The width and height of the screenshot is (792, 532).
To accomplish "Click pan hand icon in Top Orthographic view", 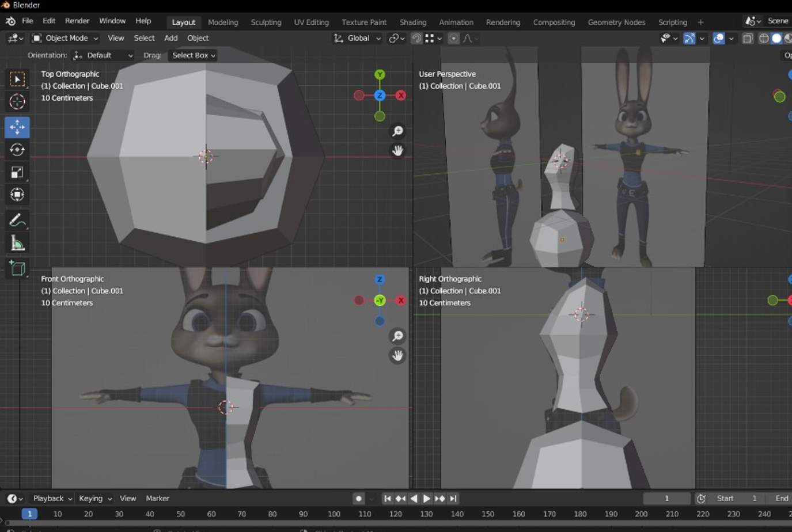I will point(397,151).
